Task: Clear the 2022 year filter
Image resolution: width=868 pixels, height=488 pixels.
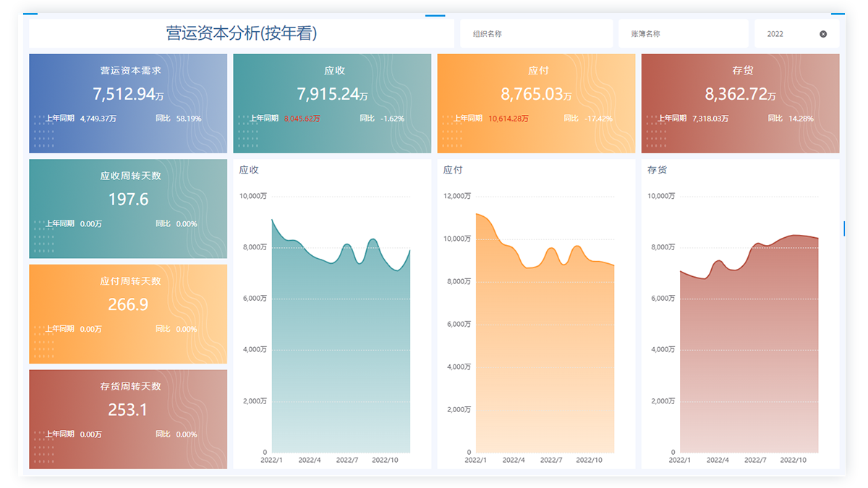Action: coord(823,34)
